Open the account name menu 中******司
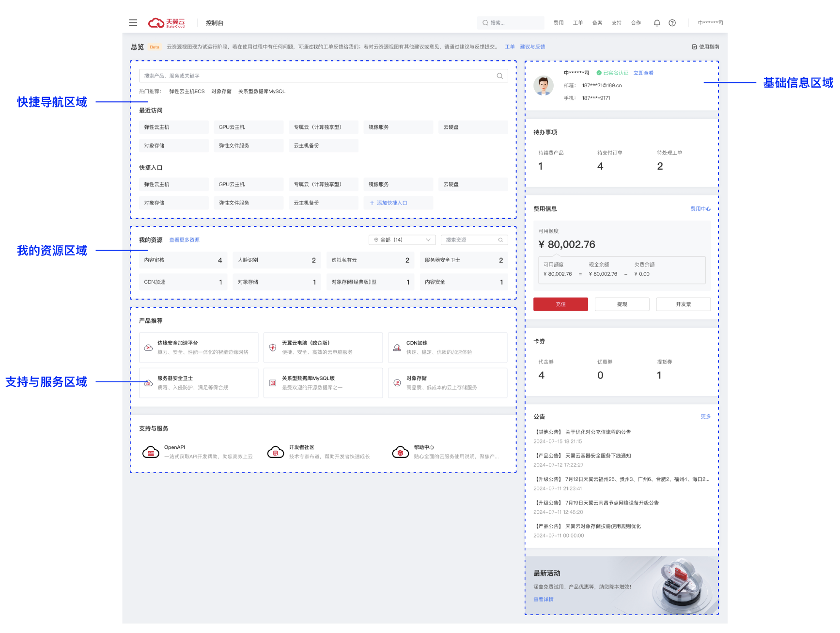The width and height of the screenshot is (840, 633). click(710, 23)
